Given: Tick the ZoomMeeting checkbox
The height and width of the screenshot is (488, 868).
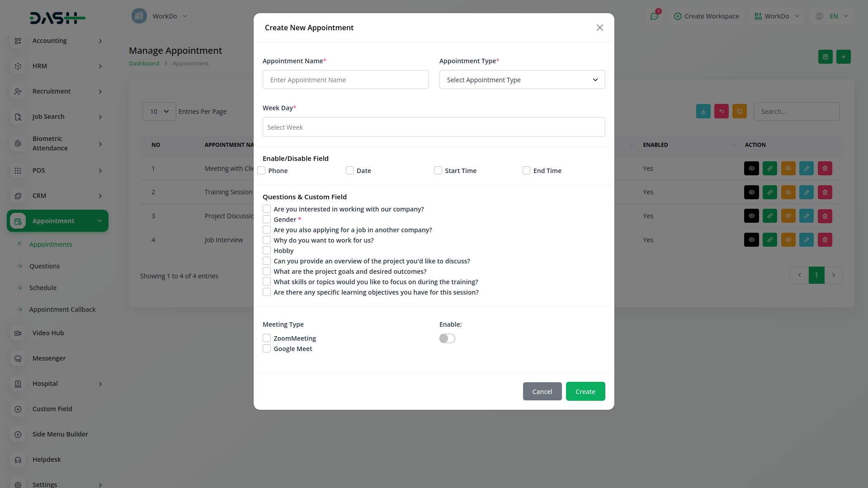Looking at the screenshot, I should coord(267,338).
